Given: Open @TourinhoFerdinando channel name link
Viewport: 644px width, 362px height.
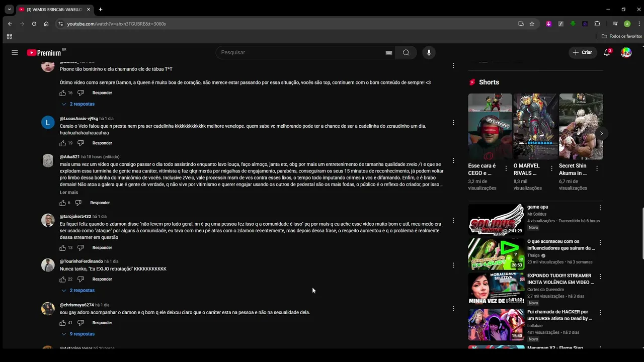Looking at the screenshot, I should tap(81, 261).
